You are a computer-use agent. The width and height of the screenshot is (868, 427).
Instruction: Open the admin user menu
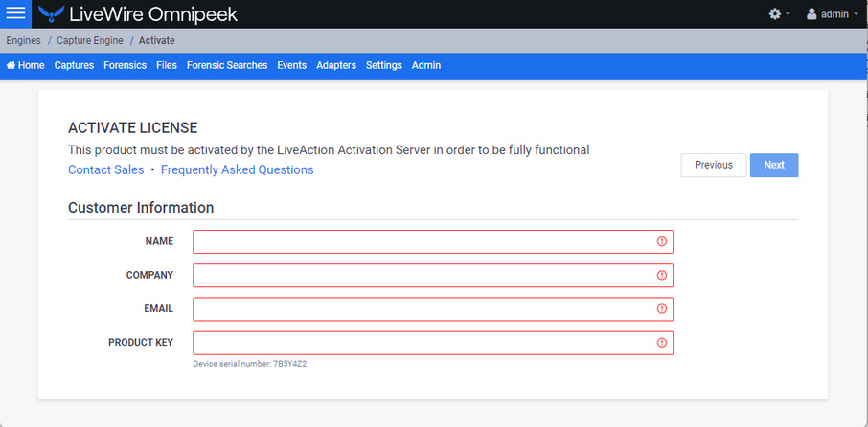(x=832, y=13)
